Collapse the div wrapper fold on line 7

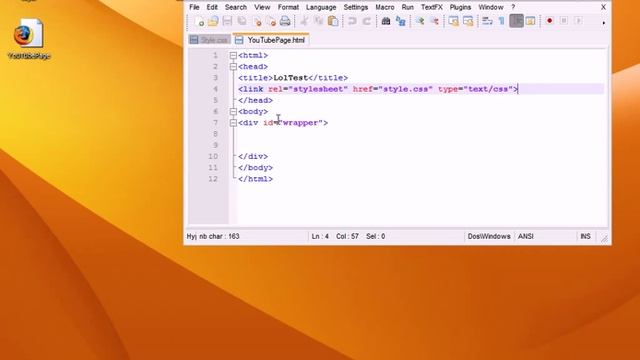(x=233, y=123)
